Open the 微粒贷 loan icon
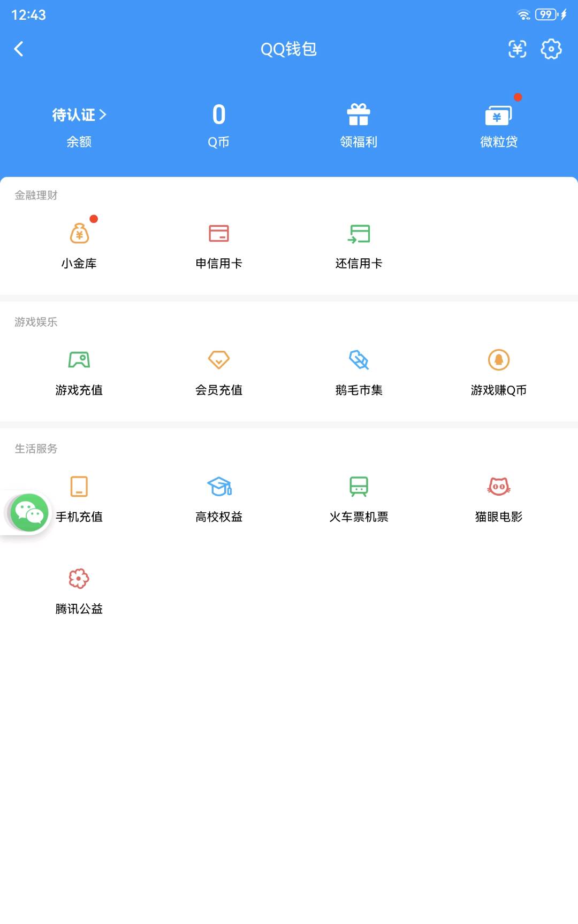Screen dimensions: 578x924 pyautogui.click(x=498, y=115)
